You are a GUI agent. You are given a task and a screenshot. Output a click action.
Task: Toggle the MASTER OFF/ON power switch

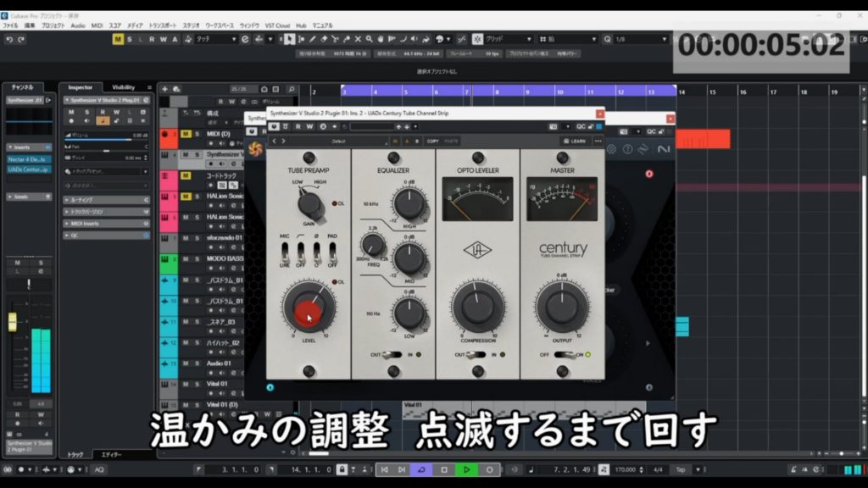(x=562, y=355)
